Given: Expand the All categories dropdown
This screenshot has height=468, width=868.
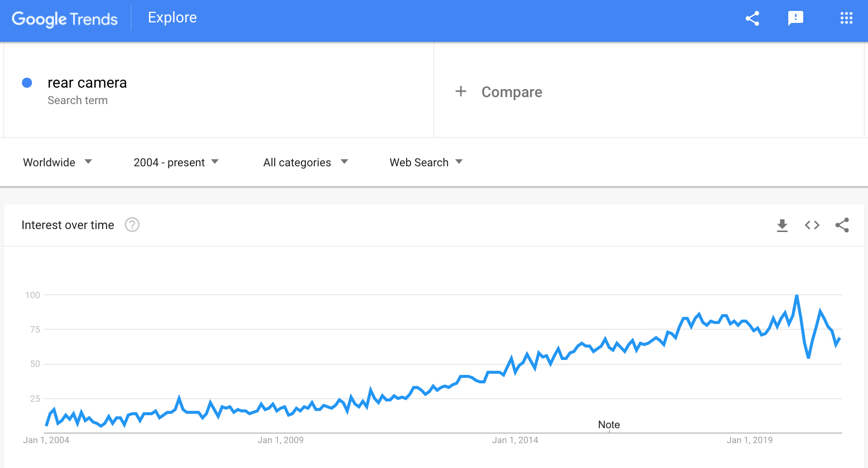Looking at the screenshot, I should pyautogui.click(x=305, y=162).
